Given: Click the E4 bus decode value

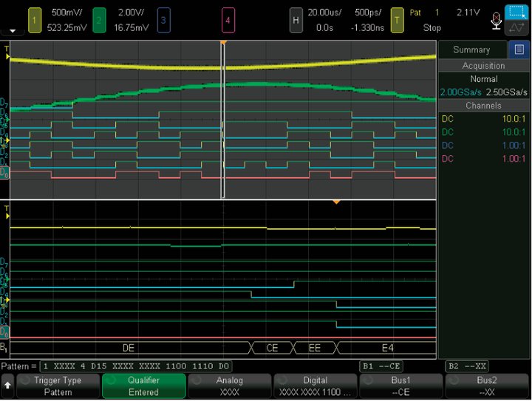Looking at the screenshot, I should [388, 348].
